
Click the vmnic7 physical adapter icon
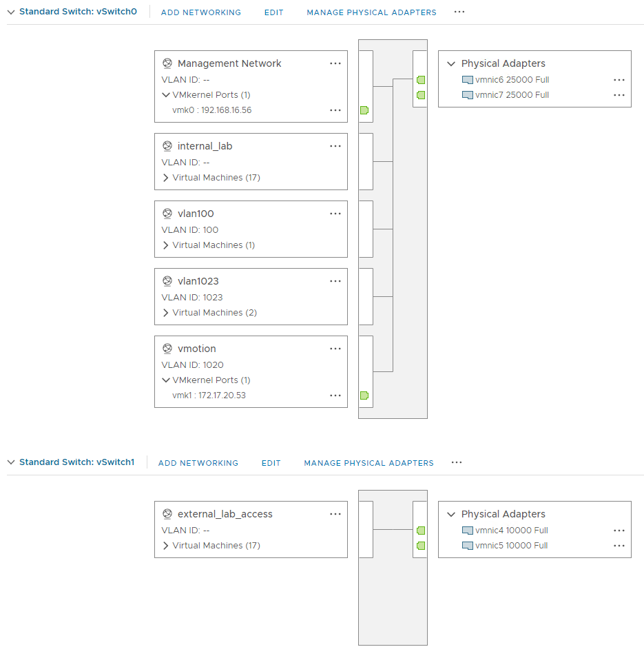(x=468, y=94)
